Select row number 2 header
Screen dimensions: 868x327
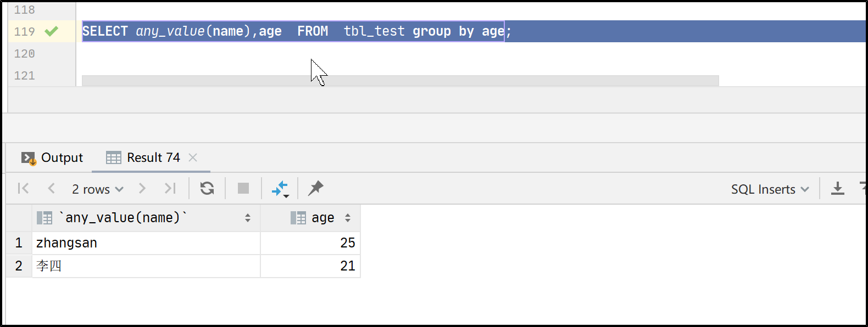19,266
